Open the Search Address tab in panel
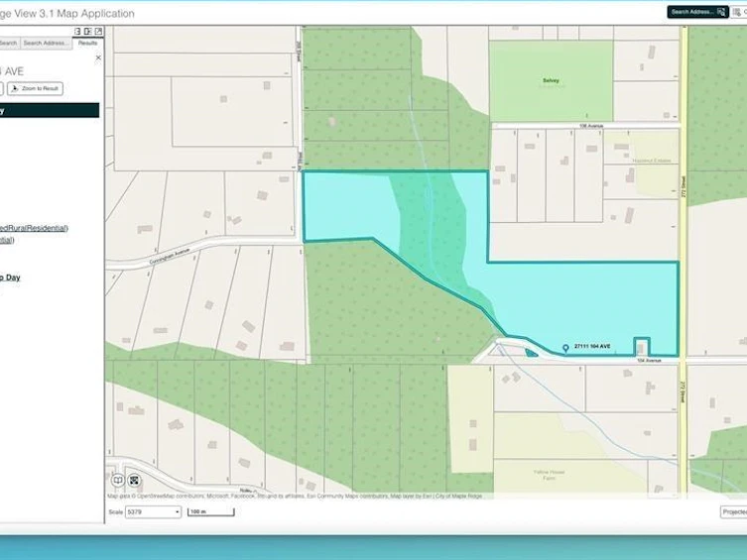The width and height of the screenshot is (747, 560). pos(47,43)
